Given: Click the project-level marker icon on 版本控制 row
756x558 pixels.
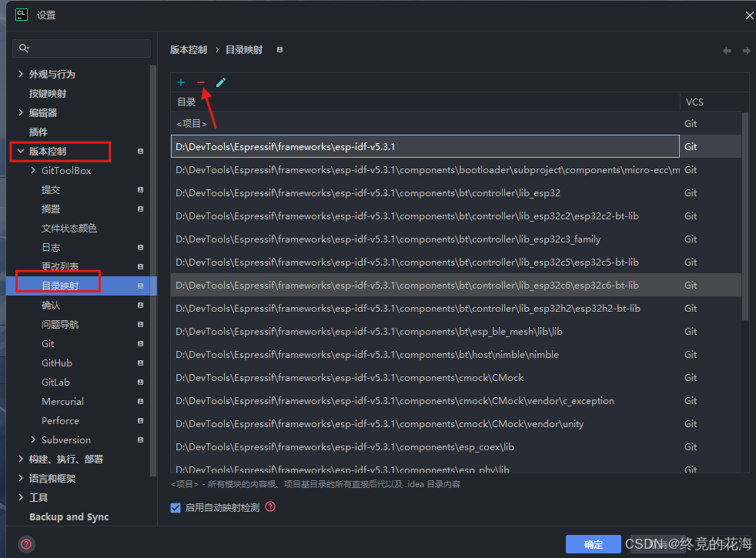Looking at the screenshot, I should (140, 152).
